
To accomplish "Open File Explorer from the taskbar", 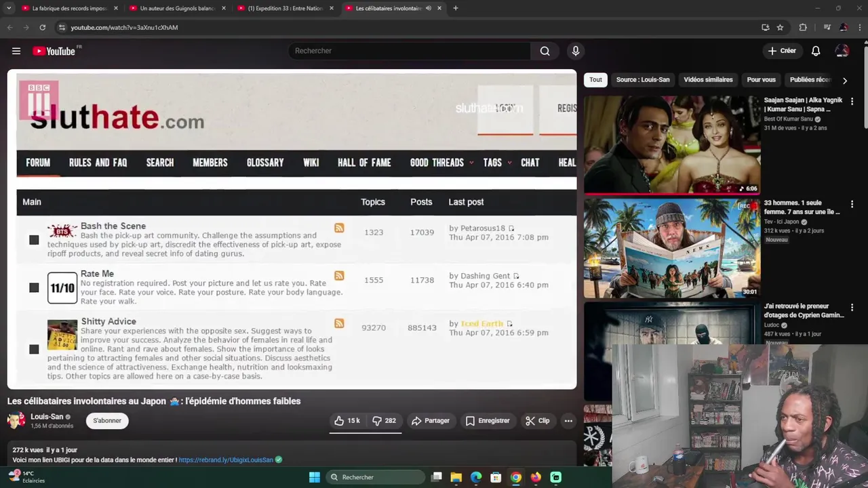I will 456,477.
